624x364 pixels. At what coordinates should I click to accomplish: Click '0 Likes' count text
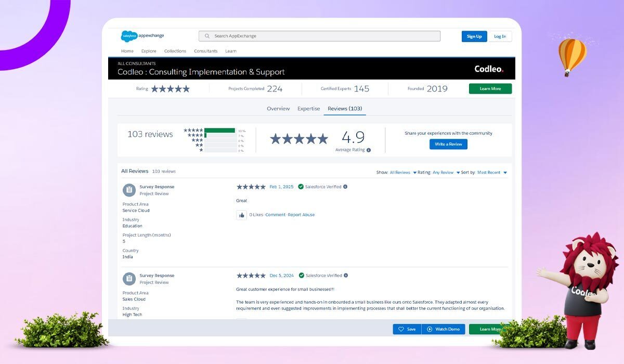(x=256, y=215)
